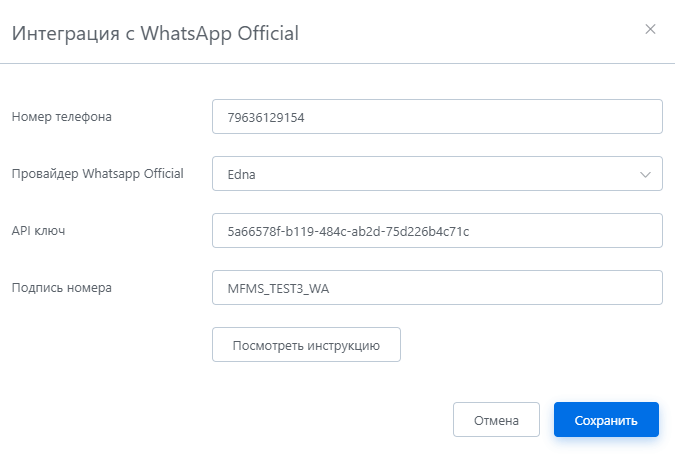
Task: Click the Интеграция с WhatsApp Official title
Action: (x=155, y=33)
